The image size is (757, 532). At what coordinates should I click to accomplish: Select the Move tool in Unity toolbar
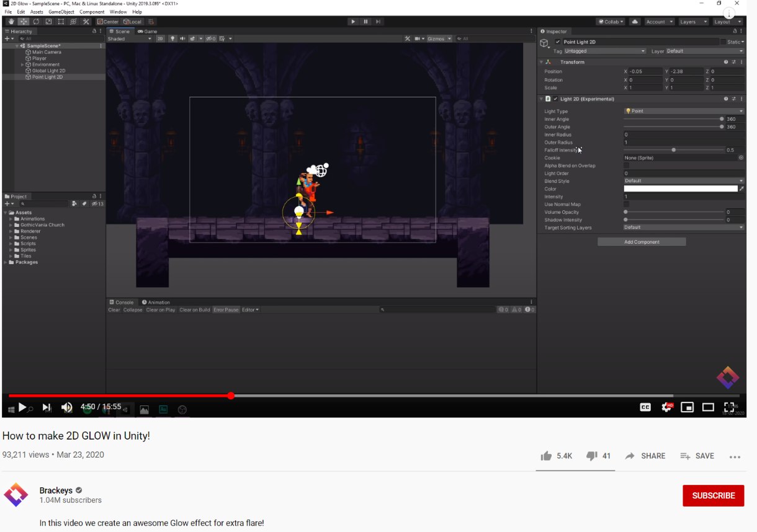click(x=24, y=22)
